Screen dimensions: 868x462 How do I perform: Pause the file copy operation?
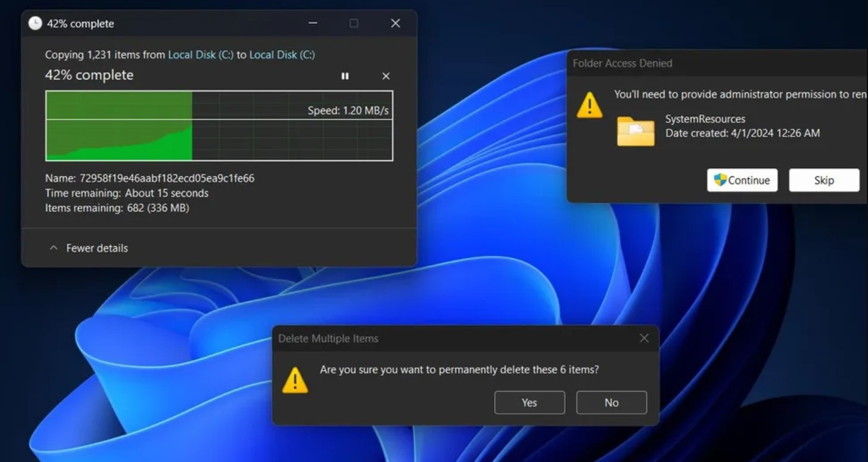(x=345, y=76)
